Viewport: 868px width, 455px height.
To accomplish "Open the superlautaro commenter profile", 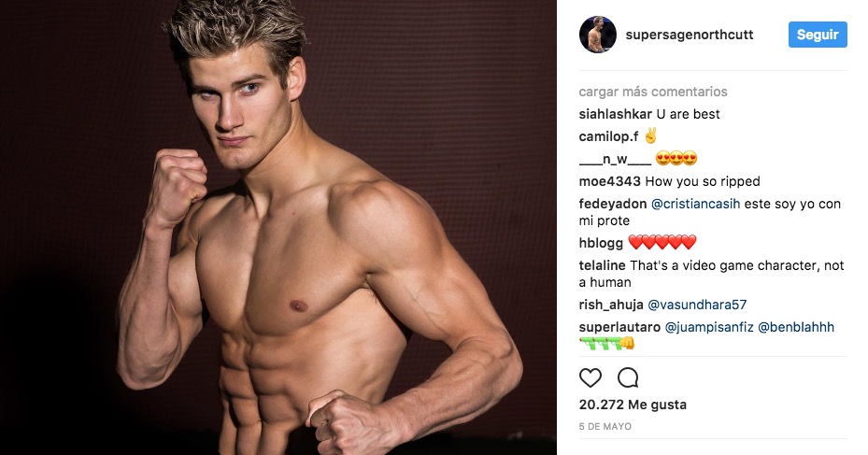I will pos(619,327).
